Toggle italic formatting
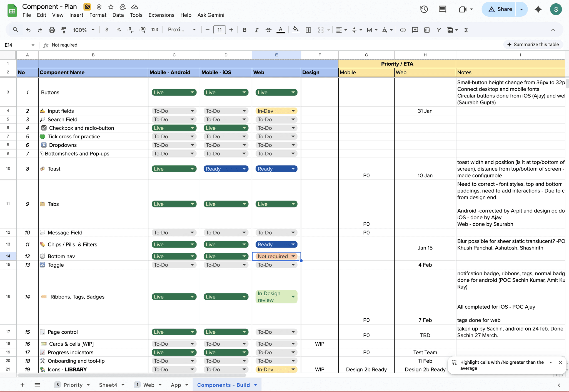Viewport: 569px width, 392px height. coord(256,30)
